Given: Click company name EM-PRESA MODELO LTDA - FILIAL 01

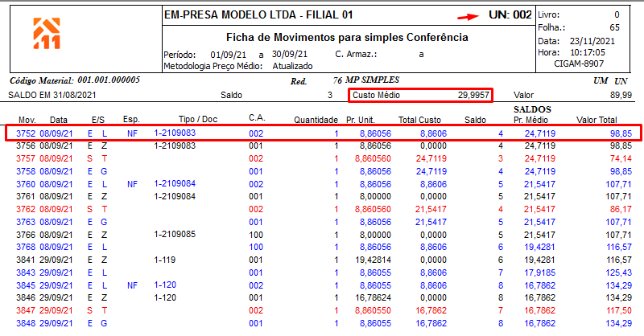Looking at the screenshot, I should tap(258, 14).
